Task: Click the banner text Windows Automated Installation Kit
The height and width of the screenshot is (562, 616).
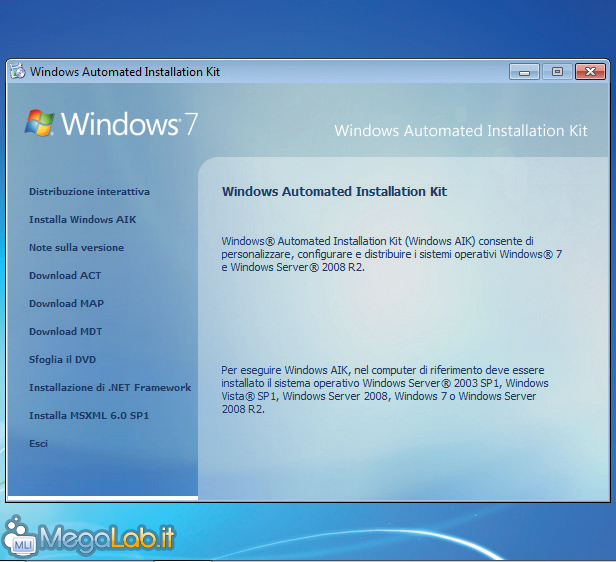Action: pyautogui.click(x=461, y=131)
